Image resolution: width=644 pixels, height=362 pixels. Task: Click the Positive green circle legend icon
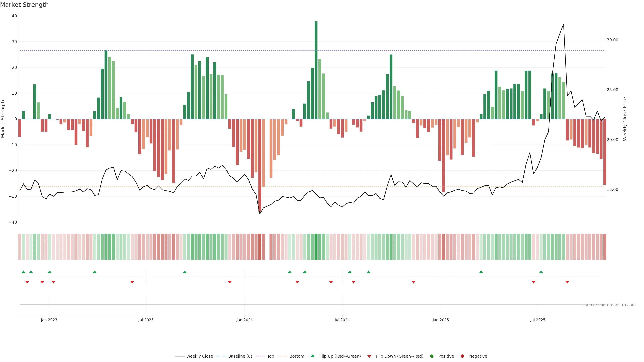(432, 356)
